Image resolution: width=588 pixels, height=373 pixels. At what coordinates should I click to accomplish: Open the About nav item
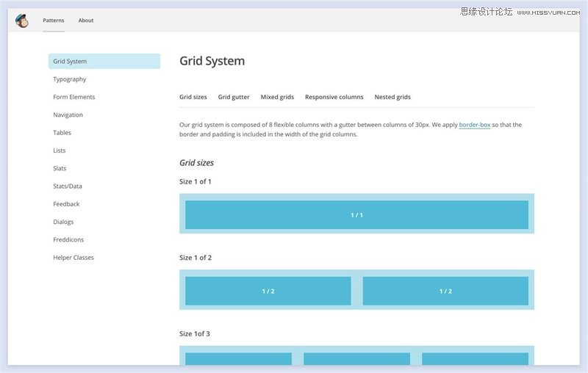point(86,21)
